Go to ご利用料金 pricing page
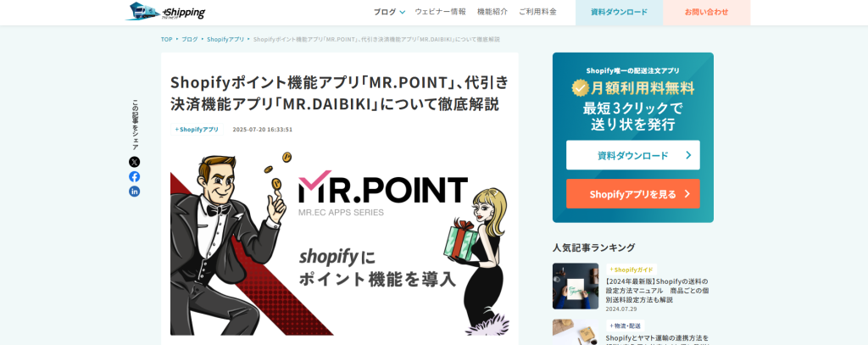This screenshot has width=868, height=345. (x=537, y=12)
